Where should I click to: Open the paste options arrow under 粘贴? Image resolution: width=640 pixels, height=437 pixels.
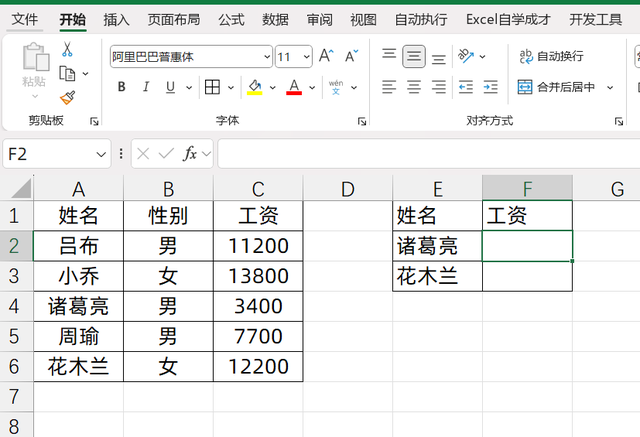pos(35,97)
